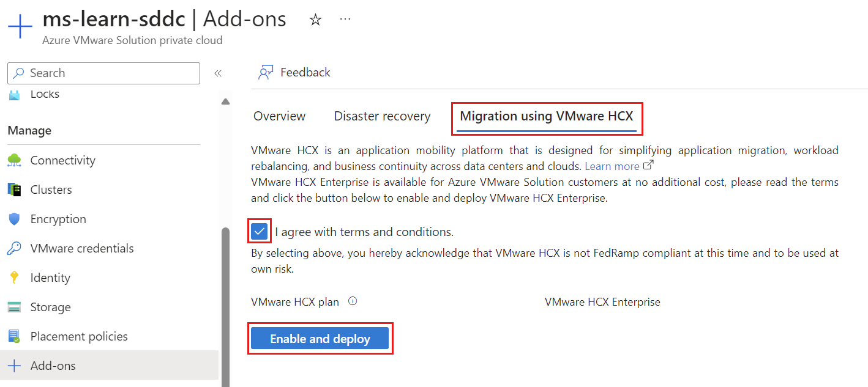
Task: Star this private cloud as favorite
Action: point(315,19)
